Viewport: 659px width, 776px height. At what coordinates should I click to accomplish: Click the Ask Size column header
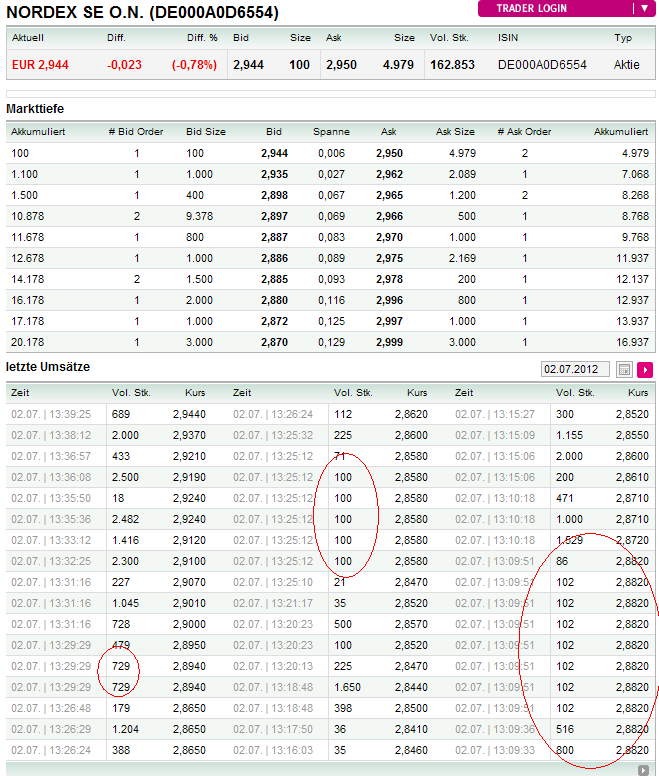point(455,132)
